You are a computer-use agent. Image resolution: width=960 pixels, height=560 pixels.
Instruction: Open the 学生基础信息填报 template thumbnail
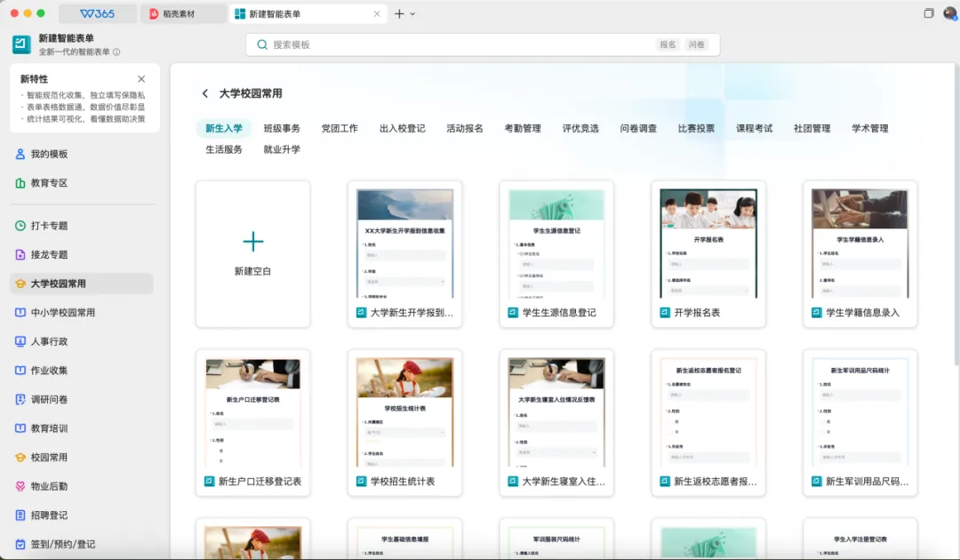coord(405,541)
